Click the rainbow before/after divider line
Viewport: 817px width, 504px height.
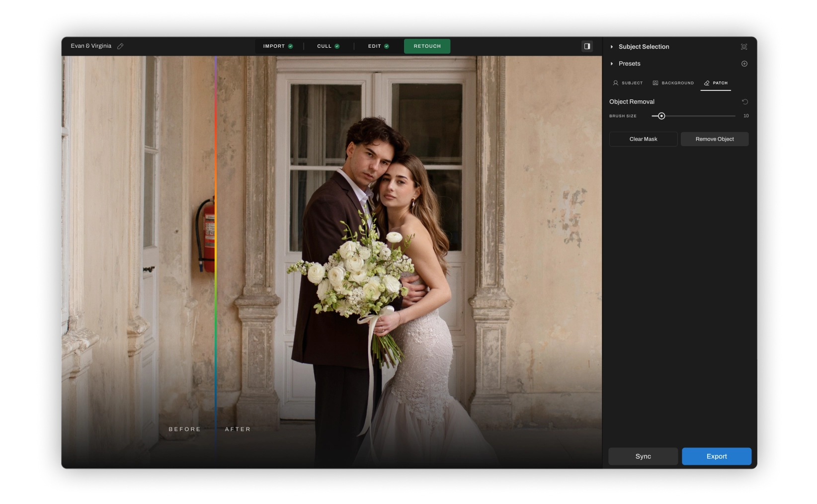[x=216, y=249]
